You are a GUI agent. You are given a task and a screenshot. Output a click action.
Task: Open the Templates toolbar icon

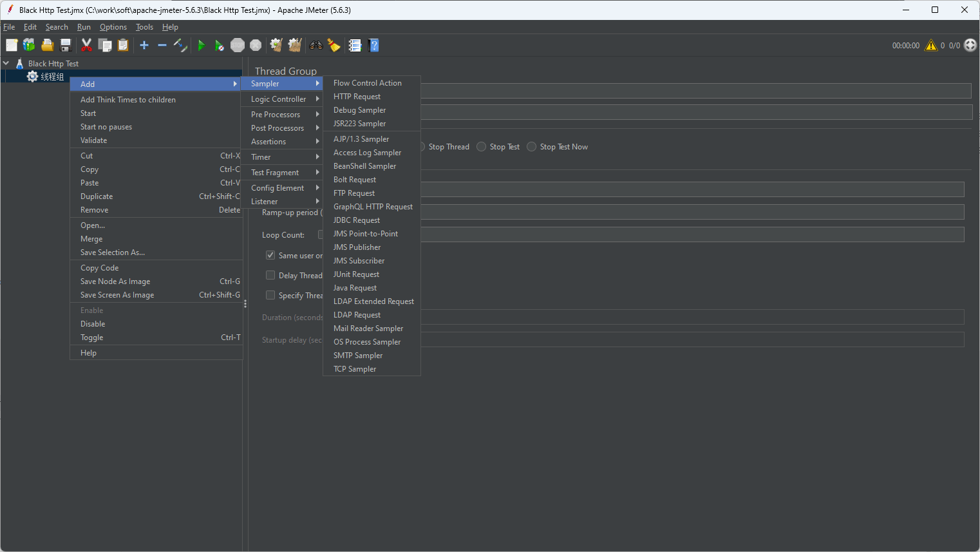(29, 45)
